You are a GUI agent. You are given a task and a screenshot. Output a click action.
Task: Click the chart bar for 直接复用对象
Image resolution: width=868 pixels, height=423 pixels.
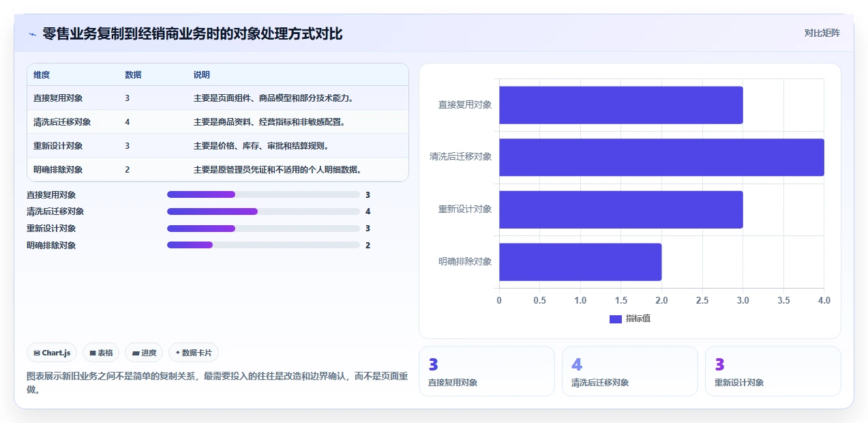[621, 105]
